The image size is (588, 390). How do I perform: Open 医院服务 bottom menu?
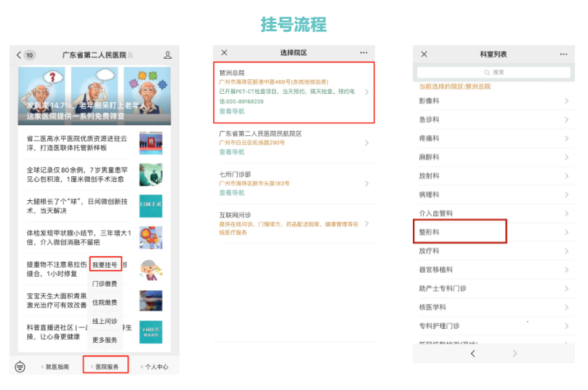click(105, 365)
